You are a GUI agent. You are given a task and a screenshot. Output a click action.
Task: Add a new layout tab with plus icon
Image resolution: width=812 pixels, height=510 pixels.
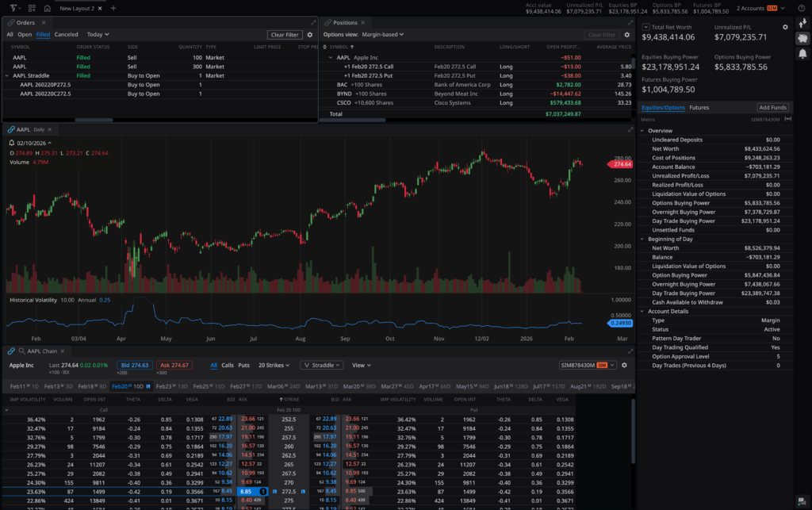pos(113,8)
